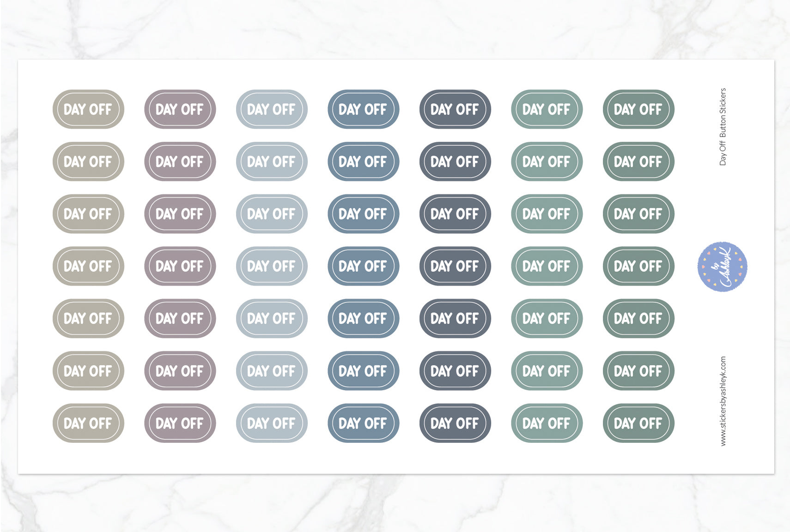Select the beige Day Off sticker in the bottom row
Screen dimensions: 790x532
coord(88,423)
